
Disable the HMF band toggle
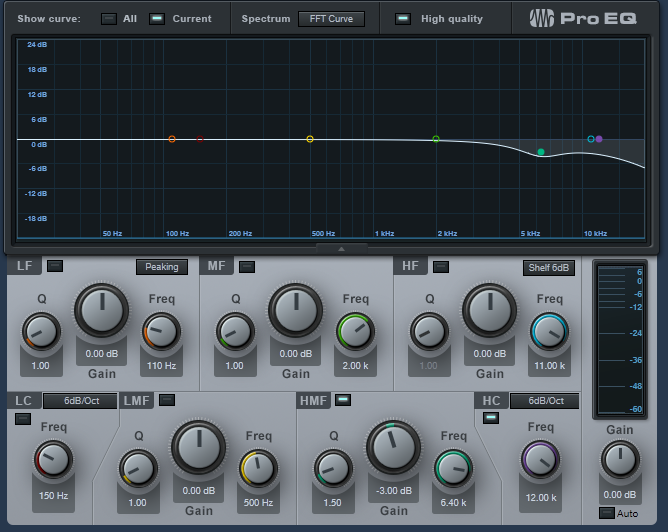pos(343,400)
